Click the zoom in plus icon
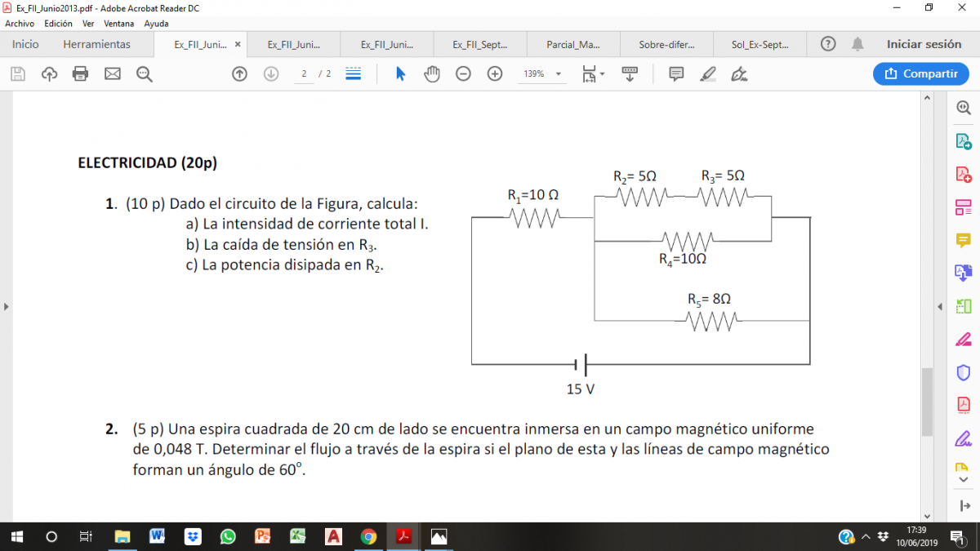The width and height of the screenshot is (980, 551). click(494, 74)
